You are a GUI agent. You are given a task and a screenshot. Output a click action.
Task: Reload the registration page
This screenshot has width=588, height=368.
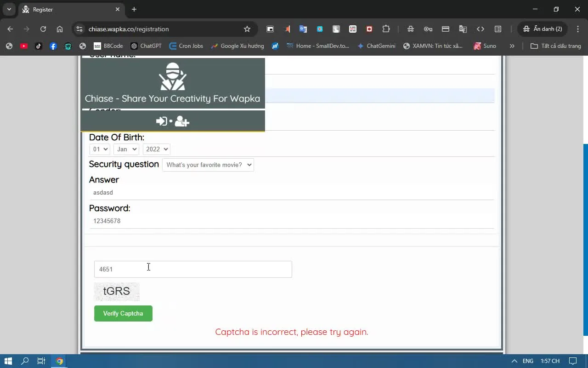[43, 29]
